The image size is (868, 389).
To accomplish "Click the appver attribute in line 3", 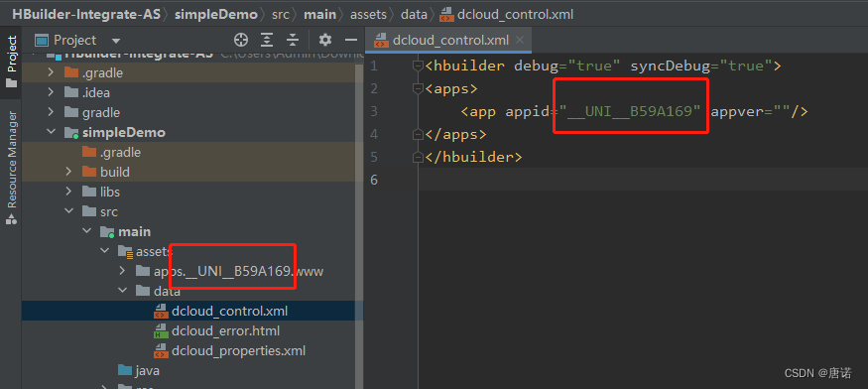I will (x=737, y=111).
